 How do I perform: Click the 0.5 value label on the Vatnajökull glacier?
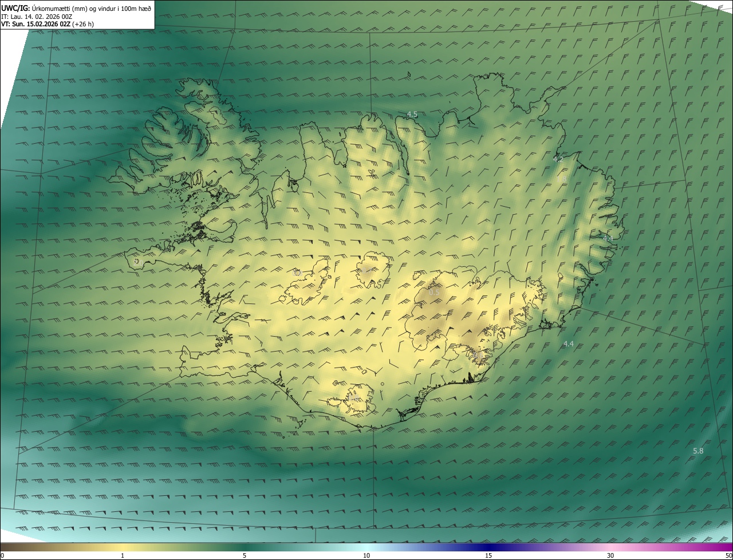tap(434, 292)
